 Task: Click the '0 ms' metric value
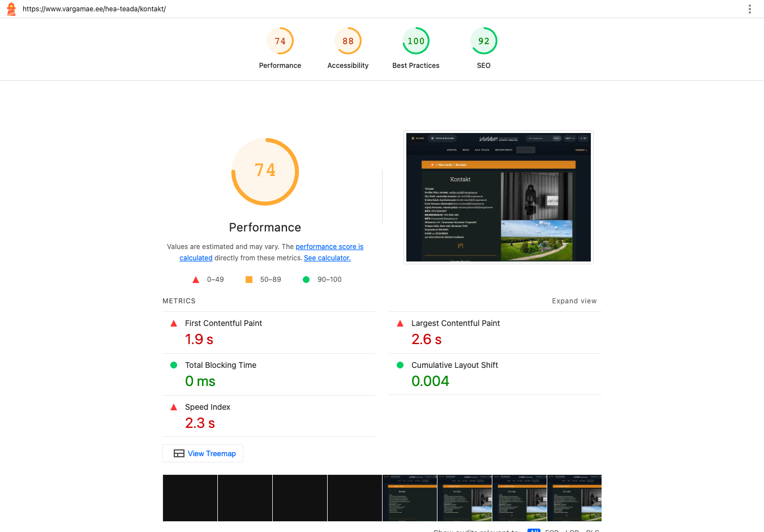(200, 381)
